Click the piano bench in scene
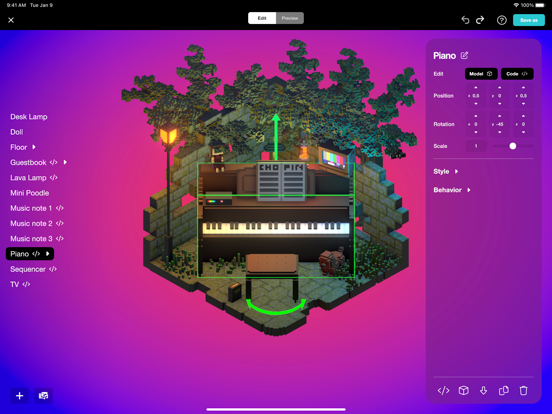This screenshot has height=414, width=552. pos(272,269)
